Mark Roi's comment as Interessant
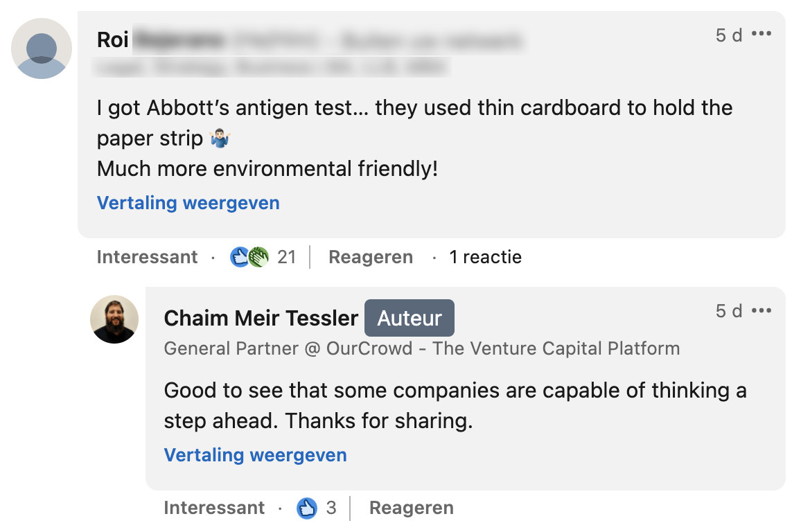 147,258
